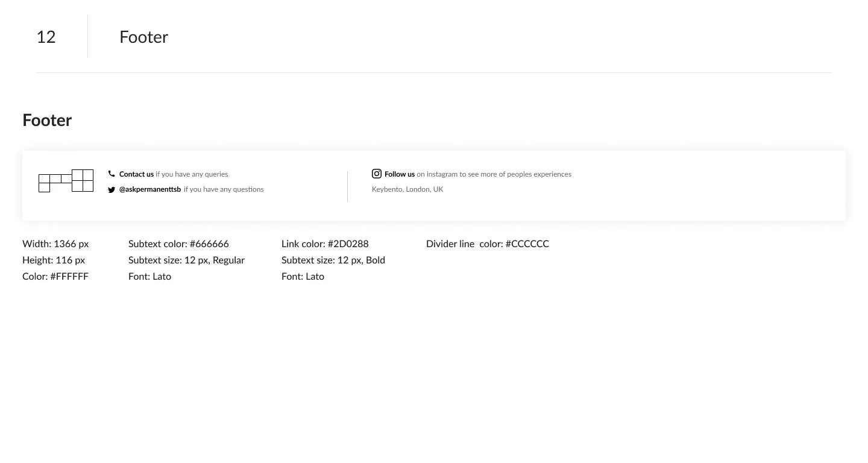Click 'if you have any queries' text
The width and height of the screenshot is (868, 463).
pyautogui.click(x=192, y=174)
